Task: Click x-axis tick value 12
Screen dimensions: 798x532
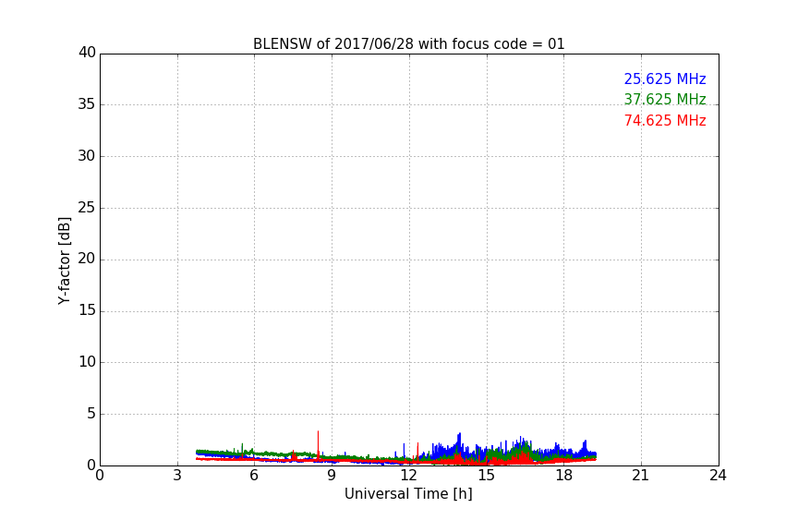Action: 408,476
